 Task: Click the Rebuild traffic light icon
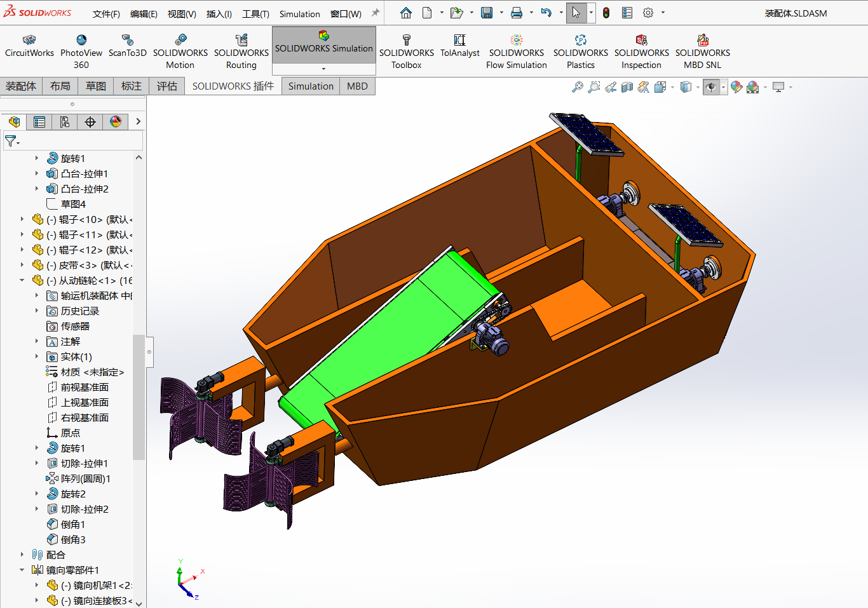606,13
